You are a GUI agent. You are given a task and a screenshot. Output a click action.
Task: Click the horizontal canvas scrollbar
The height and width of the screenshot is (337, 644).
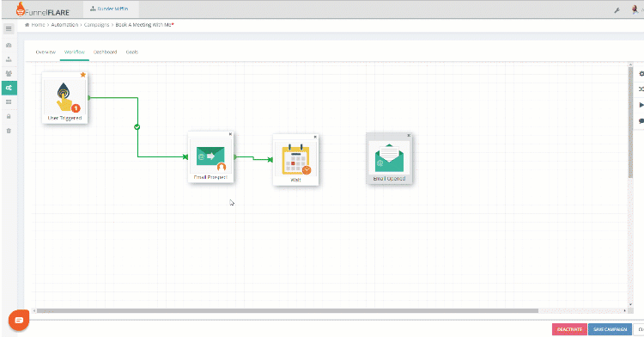(x=288, y=310)
